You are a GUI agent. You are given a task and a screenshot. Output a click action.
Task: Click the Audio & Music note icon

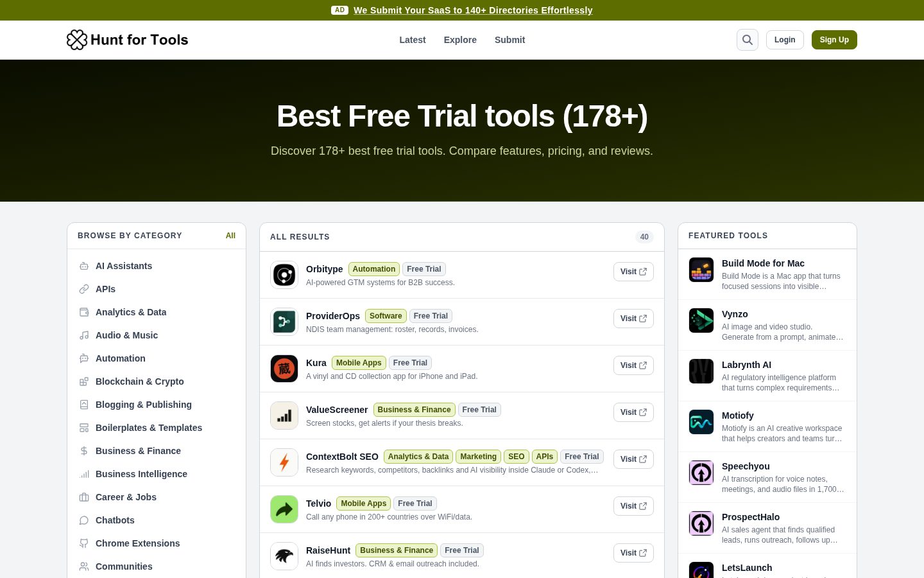point(84,335)
